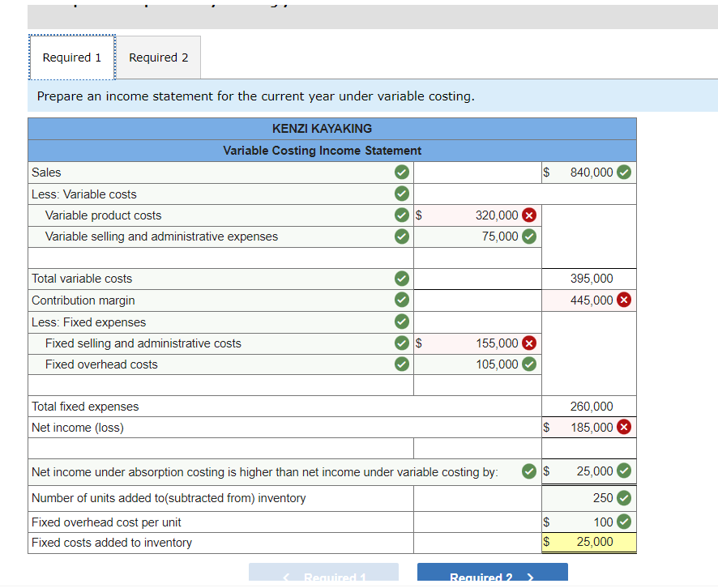Select the Less: Variable costs label
718x588 pixels.
(83, 194)
